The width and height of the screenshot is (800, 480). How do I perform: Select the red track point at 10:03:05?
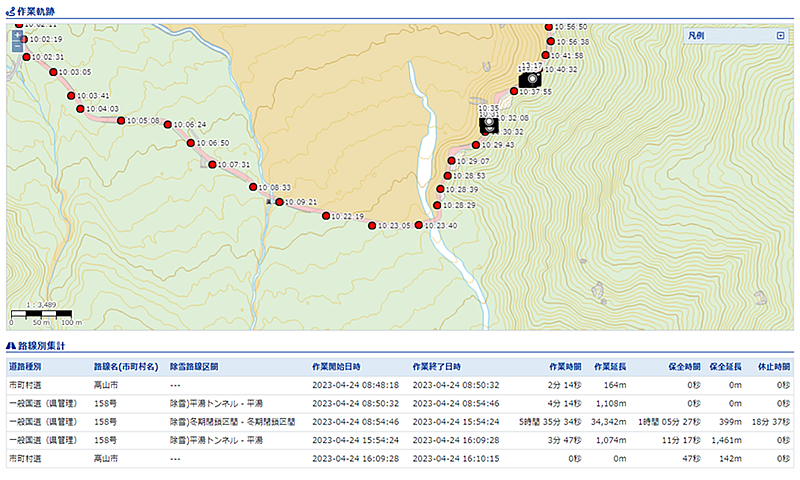[x=53, y=72]
